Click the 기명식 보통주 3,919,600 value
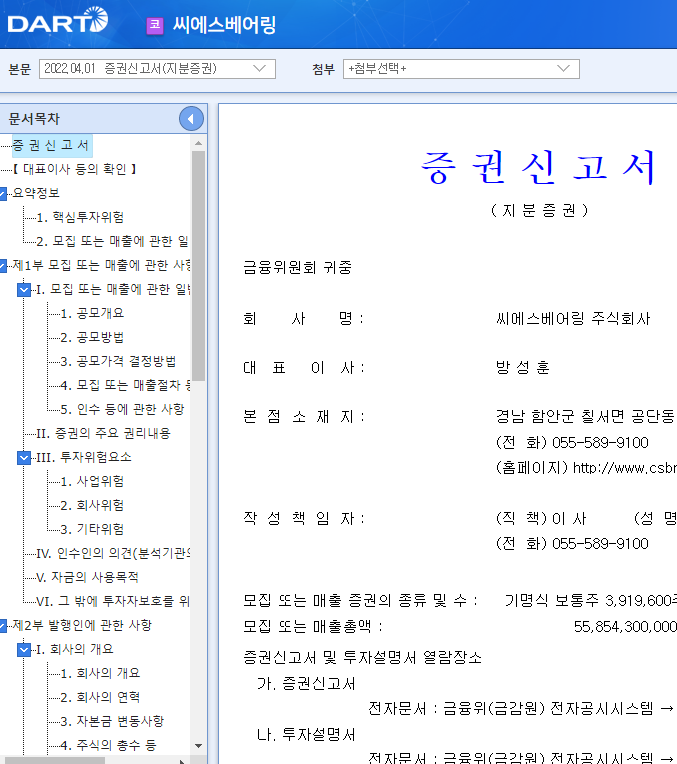The image size is (677, 764). [590, 601]
